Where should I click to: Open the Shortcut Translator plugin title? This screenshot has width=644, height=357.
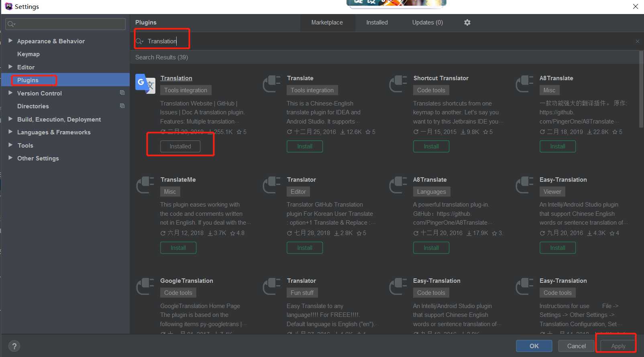coord(441,78)
